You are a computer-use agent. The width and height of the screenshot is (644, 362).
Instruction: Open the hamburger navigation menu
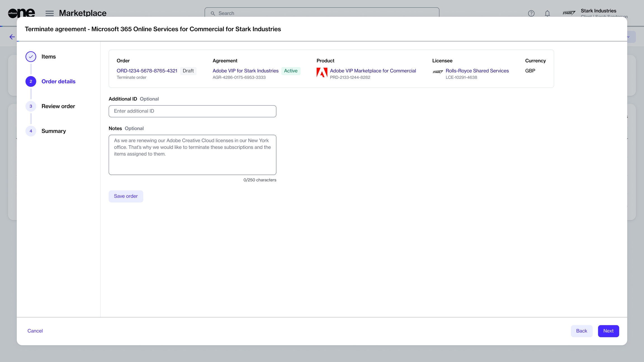(49, 13)
